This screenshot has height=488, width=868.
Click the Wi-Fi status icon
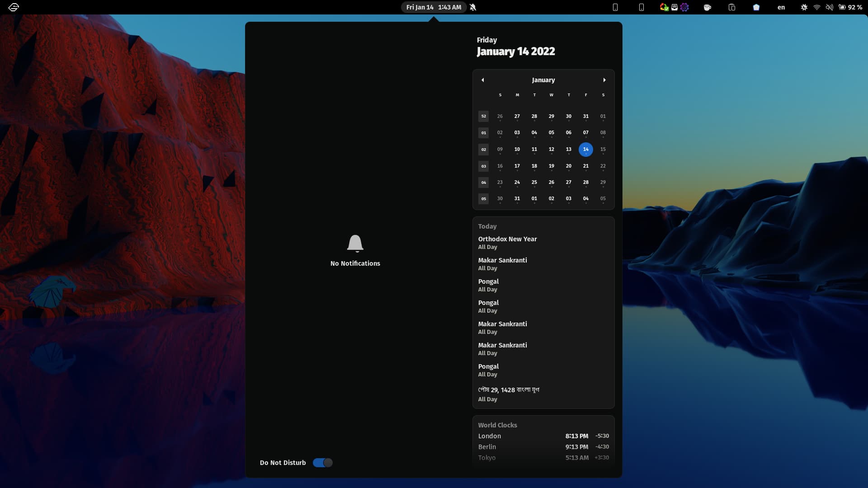[817, 7]
